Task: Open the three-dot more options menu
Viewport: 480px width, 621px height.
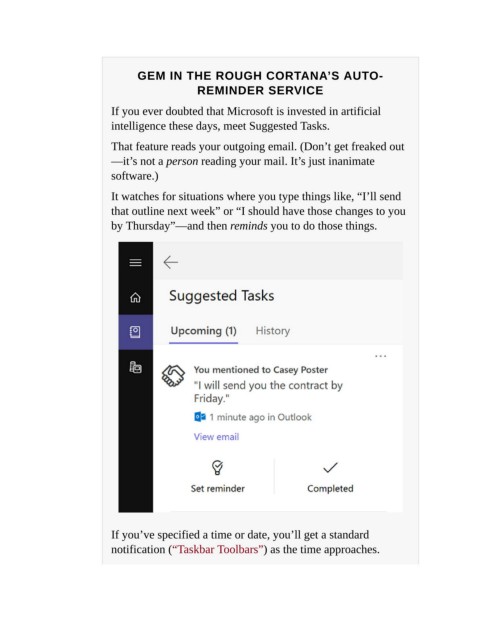Action: 381,356
